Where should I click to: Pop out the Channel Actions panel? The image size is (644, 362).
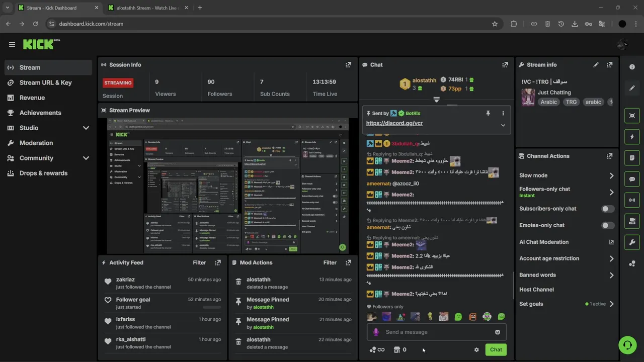tap(610, 156)
